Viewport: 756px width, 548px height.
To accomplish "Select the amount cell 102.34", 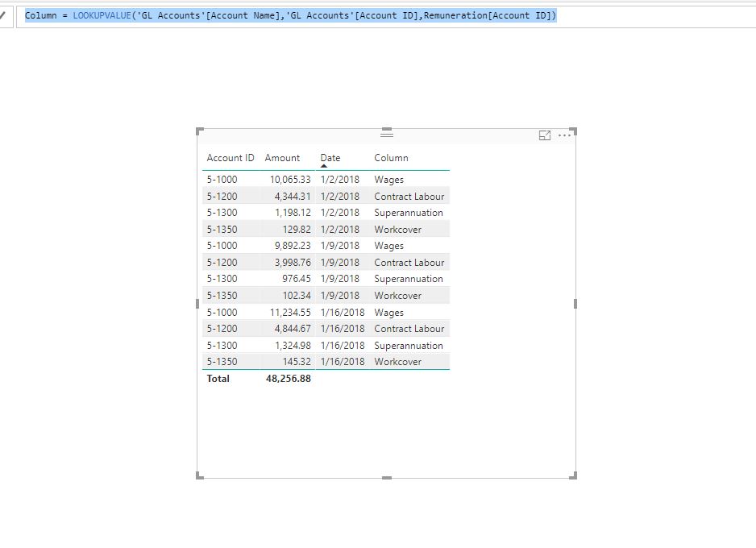I will pyautogui.click(x=297, y=296).
